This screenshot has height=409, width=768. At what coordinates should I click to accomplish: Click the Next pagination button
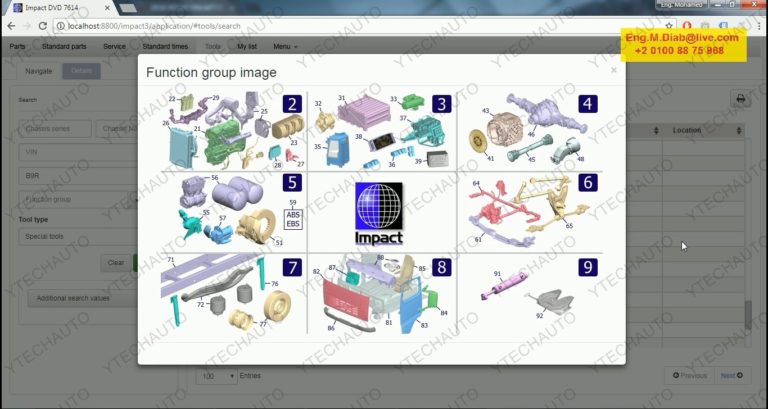(731, 376)
